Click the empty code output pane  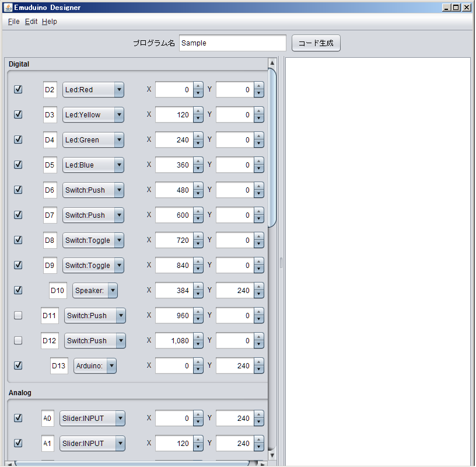tap(377, 262)
